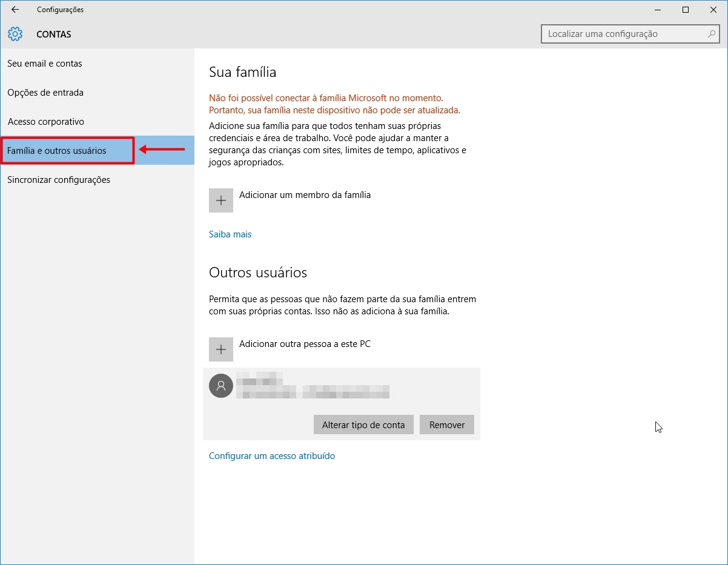Image resolution: width=728 pixels, height=565 pixels.
Task: Click Alterar tipo de conta button
Action: pyautogui.click(x=363, y=425)
